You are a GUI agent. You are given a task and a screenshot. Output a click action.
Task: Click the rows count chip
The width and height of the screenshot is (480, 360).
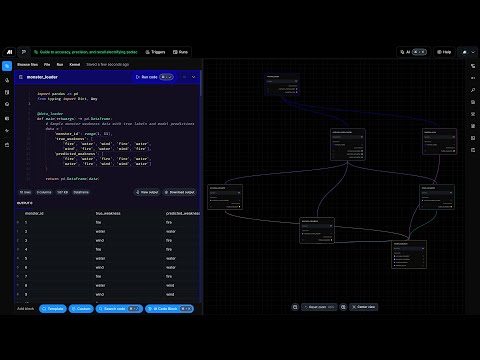pos(25,192)
